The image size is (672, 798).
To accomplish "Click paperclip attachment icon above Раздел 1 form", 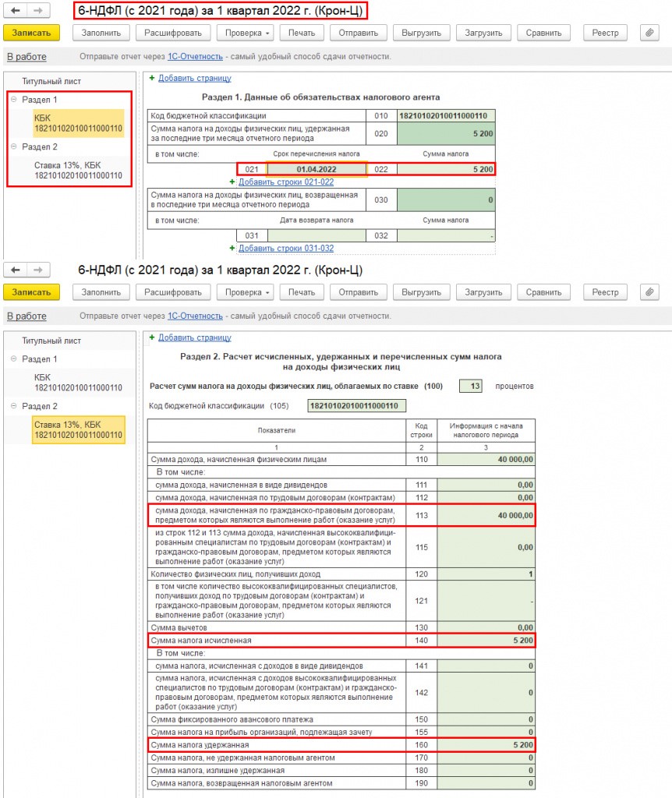I will 649,33.
